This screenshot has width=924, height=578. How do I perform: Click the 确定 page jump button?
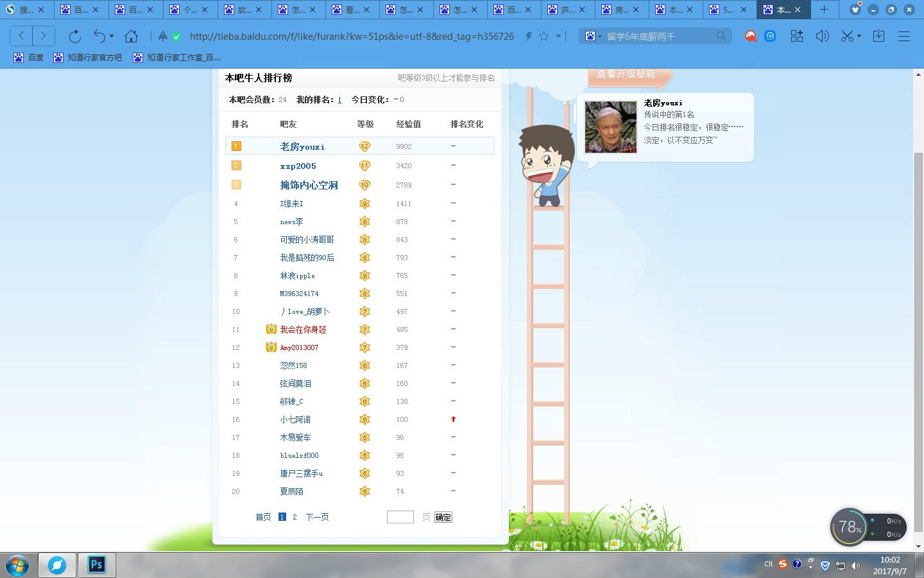(443, 517)
